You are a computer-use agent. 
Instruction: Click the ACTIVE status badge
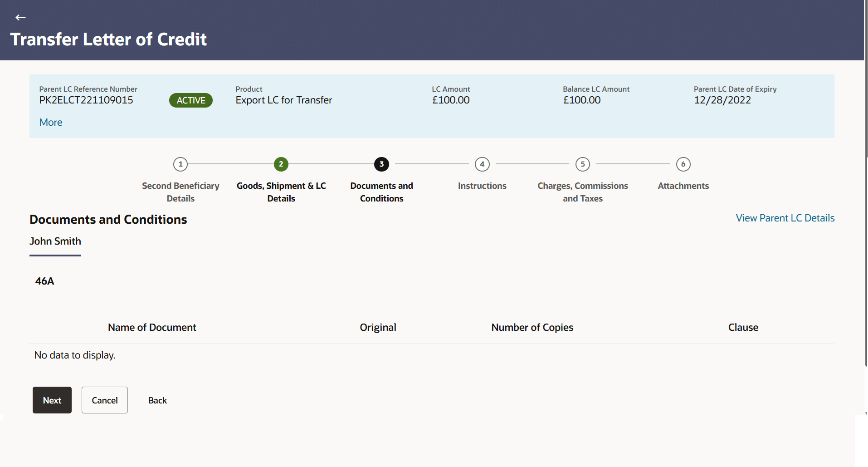[x=190, y=100]
